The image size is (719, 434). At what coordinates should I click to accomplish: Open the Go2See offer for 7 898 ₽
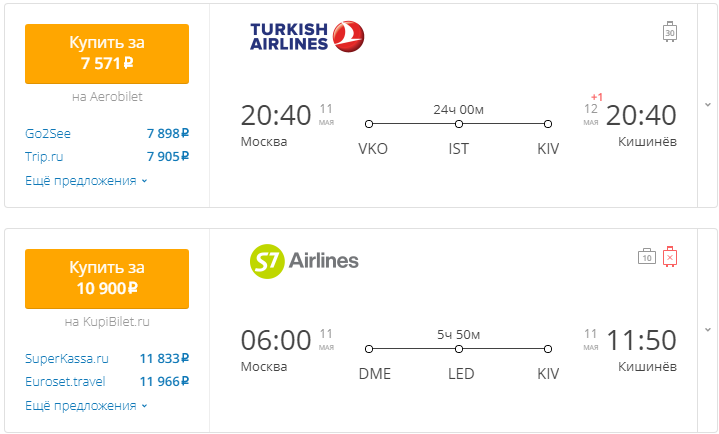(107, 134)
